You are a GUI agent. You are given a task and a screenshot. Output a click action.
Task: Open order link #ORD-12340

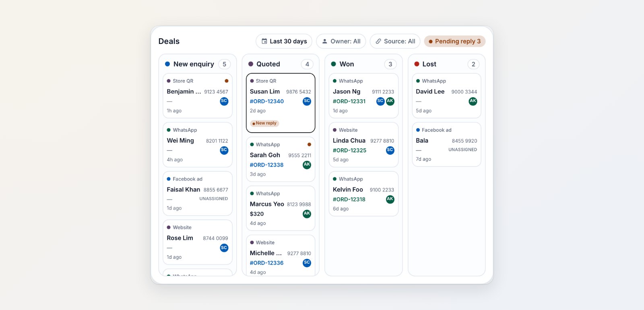[x=267, y=101]
